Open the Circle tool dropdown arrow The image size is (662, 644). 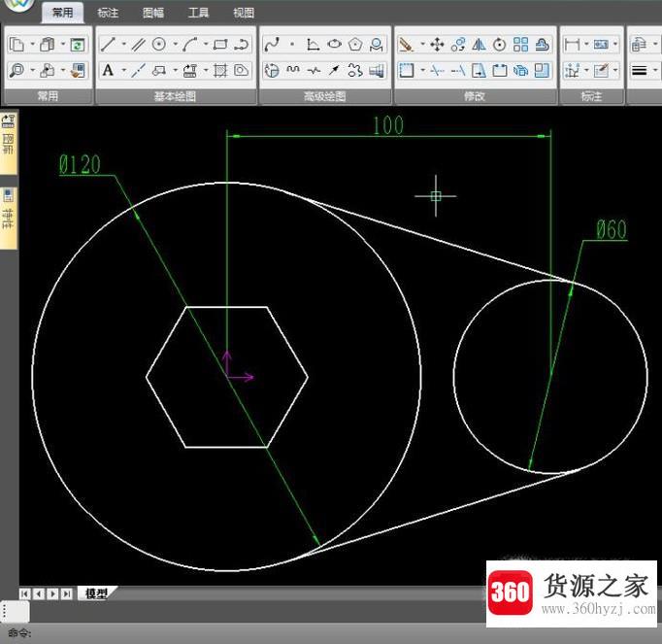[175, 44]
